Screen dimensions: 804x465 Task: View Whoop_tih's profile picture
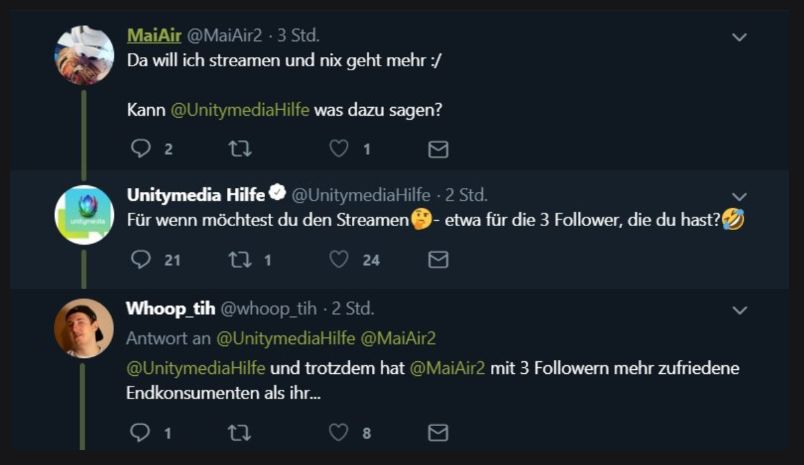(84, 328)
